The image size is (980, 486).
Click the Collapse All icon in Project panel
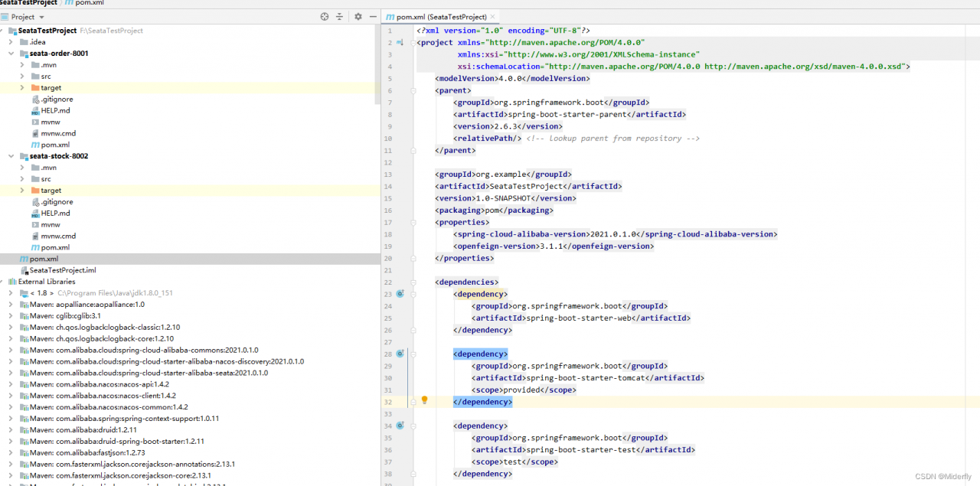coord(340,16)
